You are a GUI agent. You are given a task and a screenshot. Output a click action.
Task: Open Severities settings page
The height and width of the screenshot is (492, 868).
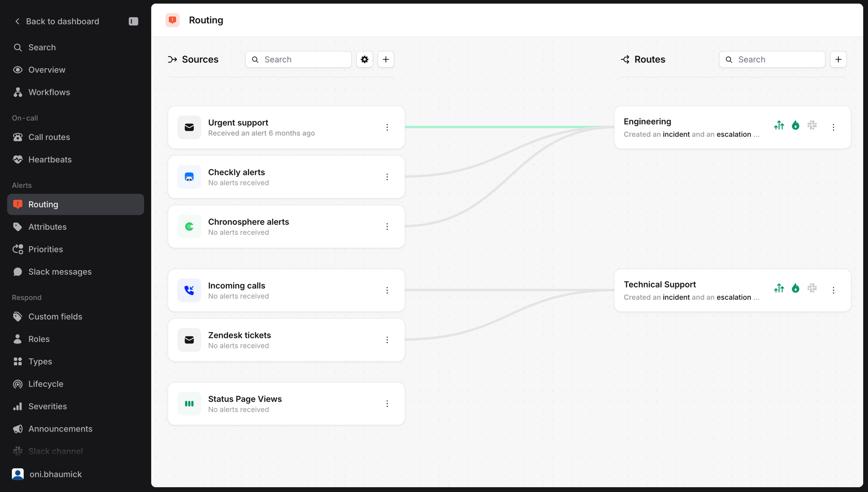click(76, 406)
